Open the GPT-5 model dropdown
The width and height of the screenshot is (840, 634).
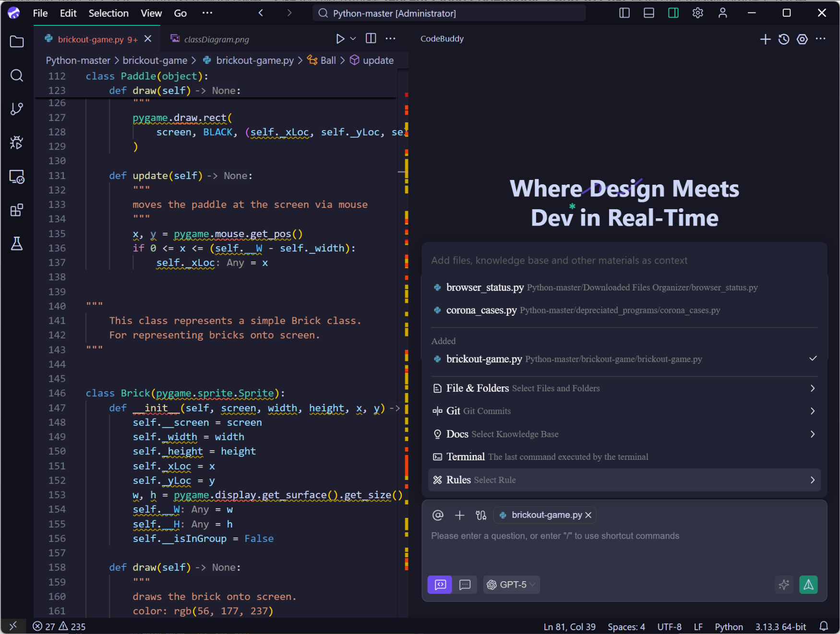click(512, 585)
